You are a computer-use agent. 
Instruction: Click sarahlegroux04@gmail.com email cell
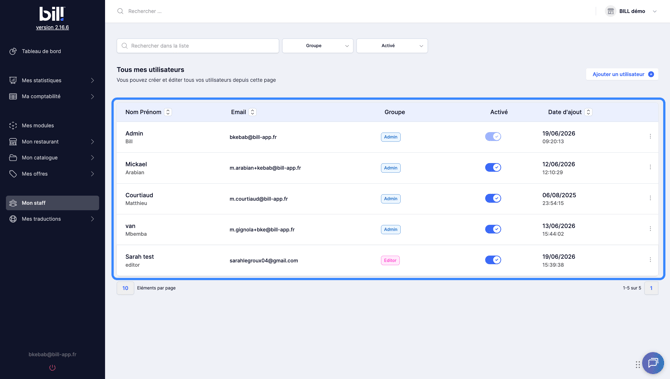point(264,260)
